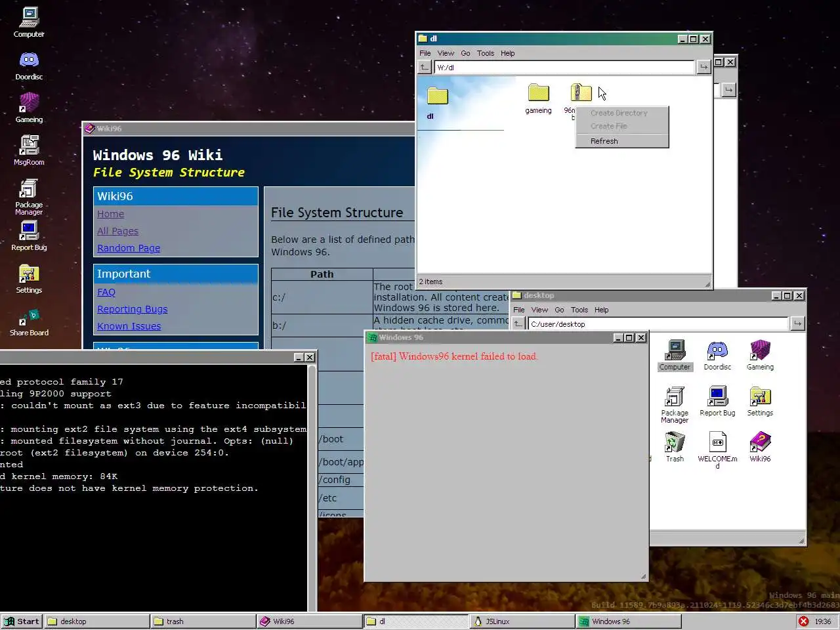Open the File menu in the dl window

(425, 53)
